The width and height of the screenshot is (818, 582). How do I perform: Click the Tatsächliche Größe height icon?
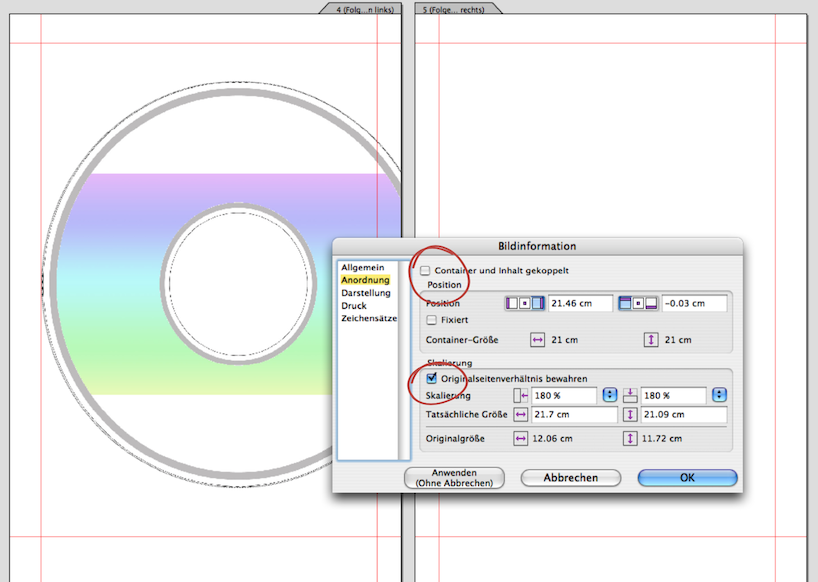(x=630, y=414)
